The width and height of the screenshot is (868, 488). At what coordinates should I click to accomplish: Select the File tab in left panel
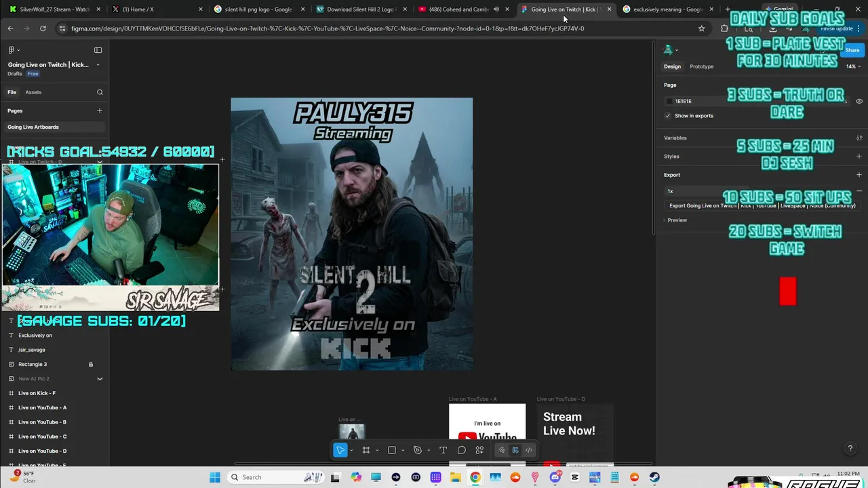12,92
